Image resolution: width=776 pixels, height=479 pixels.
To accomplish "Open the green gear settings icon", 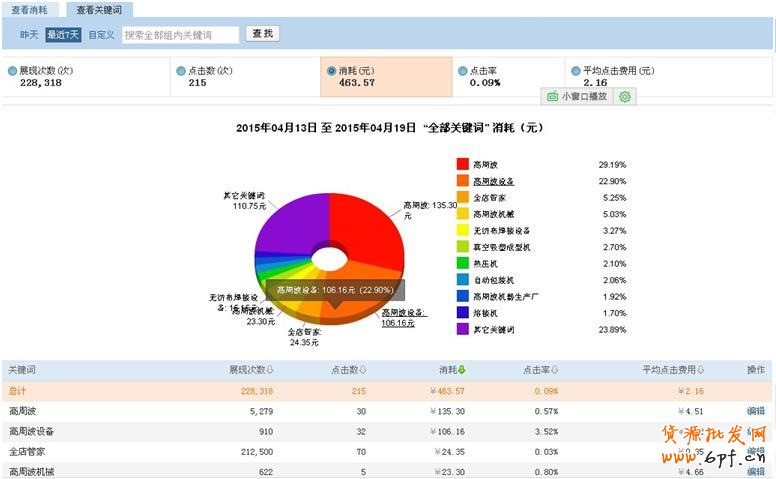I will click(625, 96).
